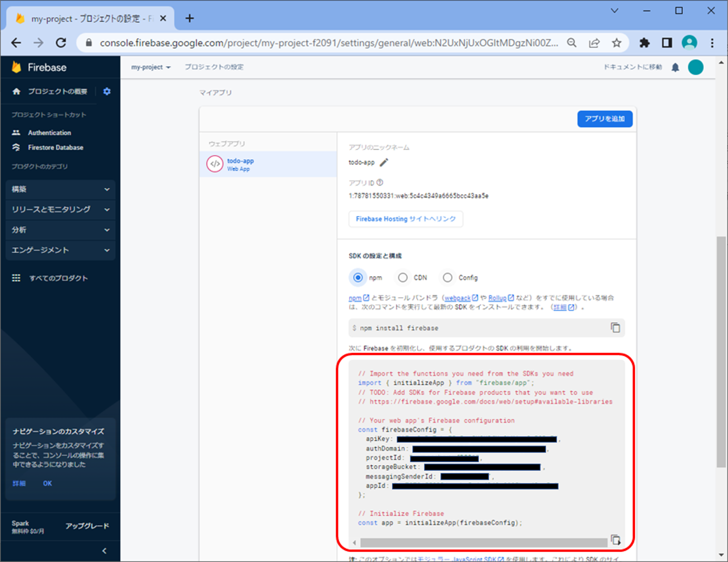Click the page vertical scrollbar thumb
This screenshot has width=728, height=562.
[x=721, y=352]
